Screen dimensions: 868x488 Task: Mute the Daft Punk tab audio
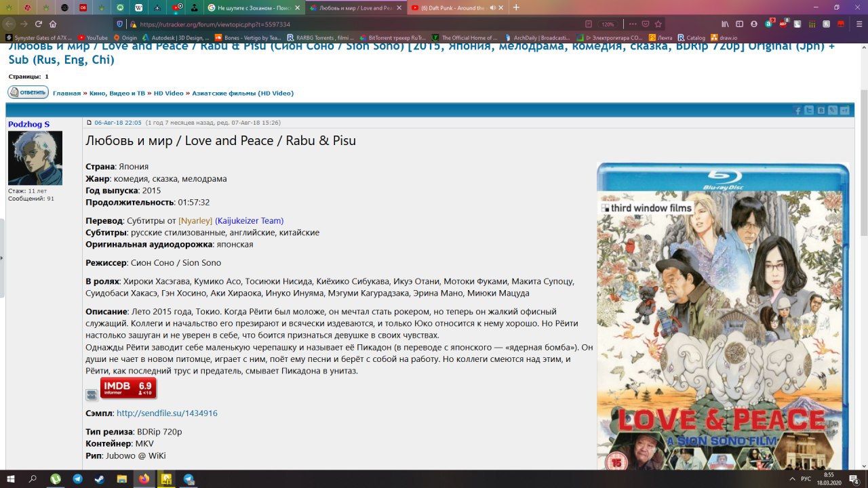[492, 7]
